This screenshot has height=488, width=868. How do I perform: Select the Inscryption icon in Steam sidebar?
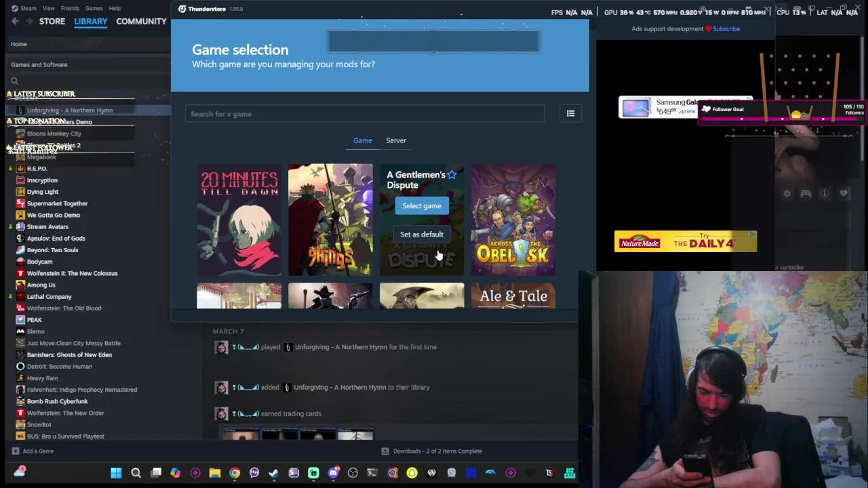tap(20, 180)
